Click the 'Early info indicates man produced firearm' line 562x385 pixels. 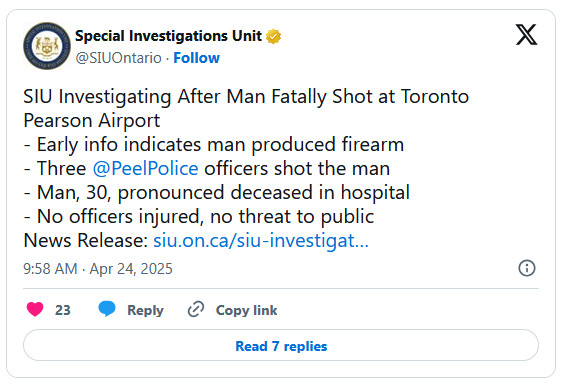[x=214, y=144]
